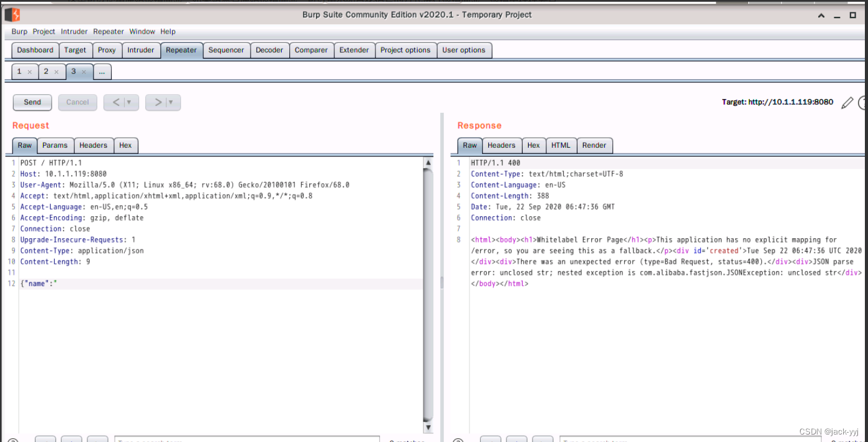This screenshot has height=442, width=868.
Task: Switch to the Dashboard tab
Action: tap(35, 50)
